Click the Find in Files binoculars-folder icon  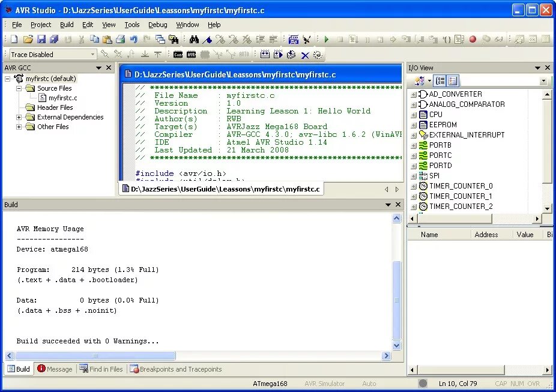174,40
